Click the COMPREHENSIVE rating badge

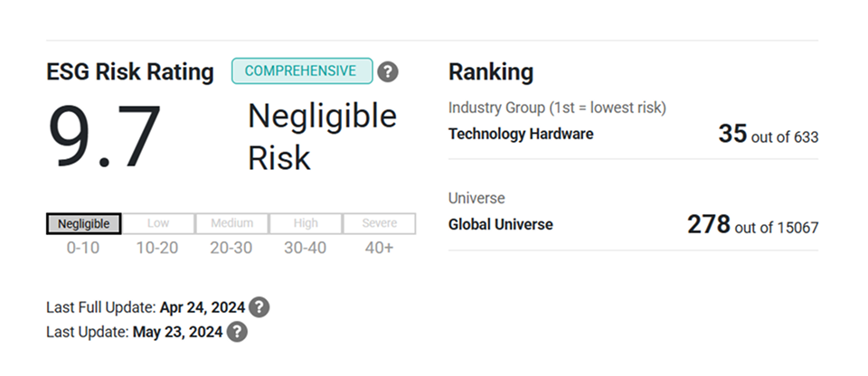point(302,70)
